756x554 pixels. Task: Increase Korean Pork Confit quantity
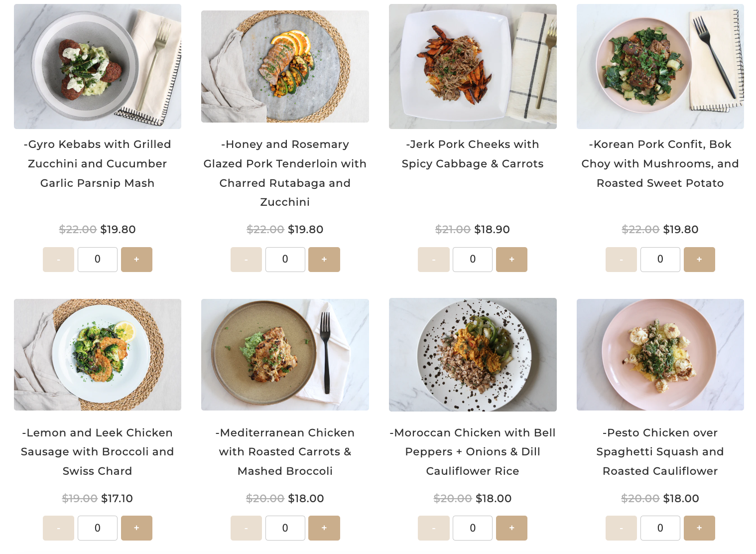coord(699,260)
